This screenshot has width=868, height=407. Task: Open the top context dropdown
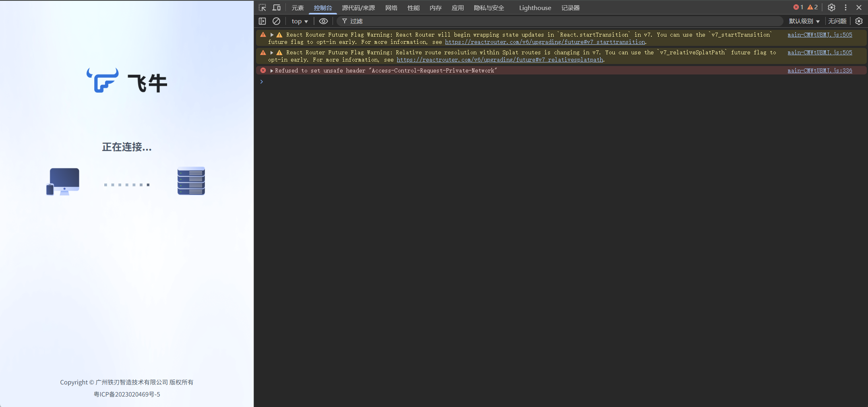tap(300, 21)
